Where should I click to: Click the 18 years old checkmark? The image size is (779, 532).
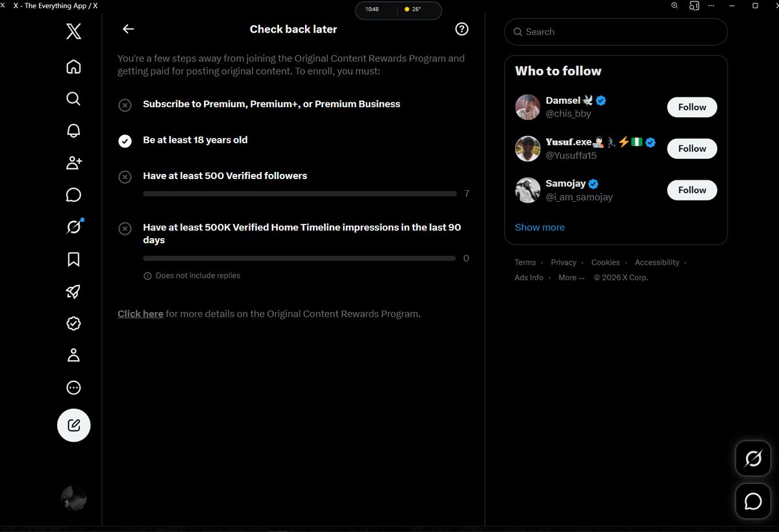(125, 141)
